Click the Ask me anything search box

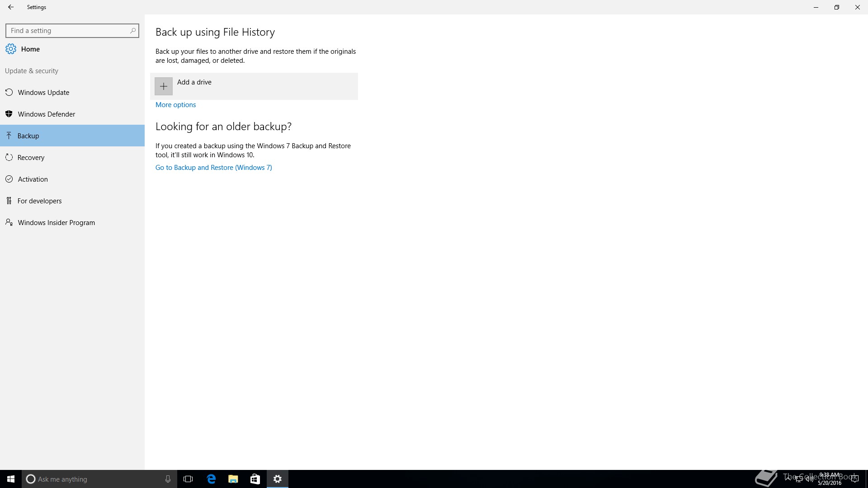(99, 479)
